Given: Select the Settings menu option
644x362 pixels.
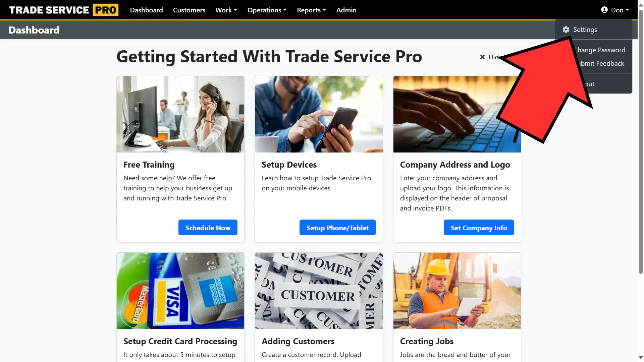Looking at the screenshot, I should point(585,29).
